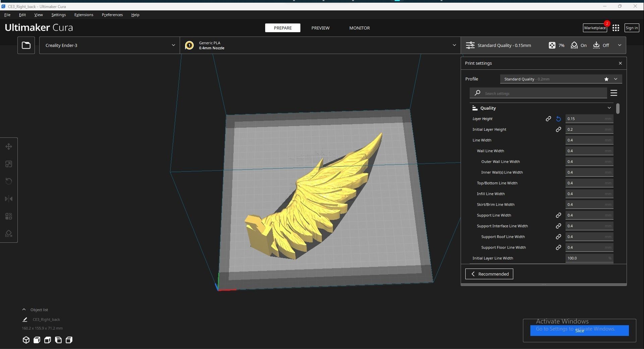Switch to top view icon
Image resolution: width=644 pixels, height=349 pixels.
[48, 340]
